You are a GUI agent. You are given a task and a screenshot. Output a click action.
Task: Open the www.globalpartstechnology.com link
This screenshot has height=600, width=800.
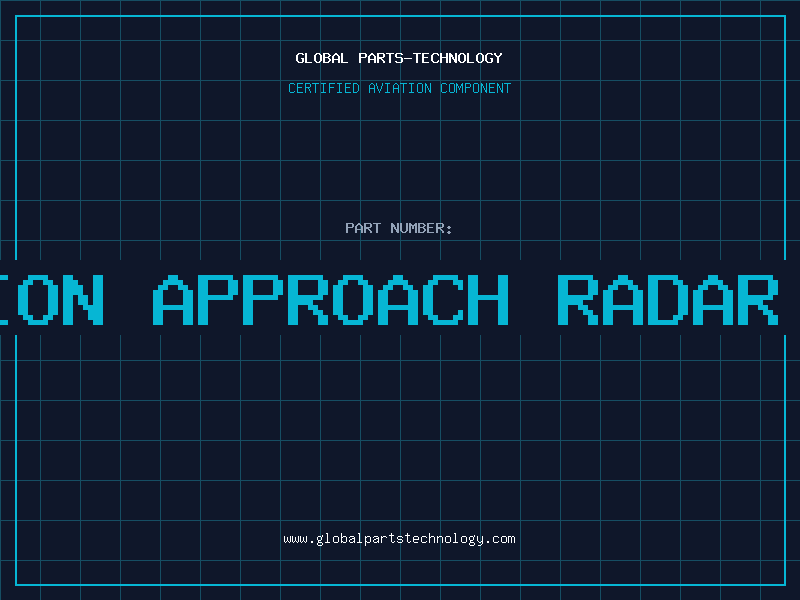(399, 539)
